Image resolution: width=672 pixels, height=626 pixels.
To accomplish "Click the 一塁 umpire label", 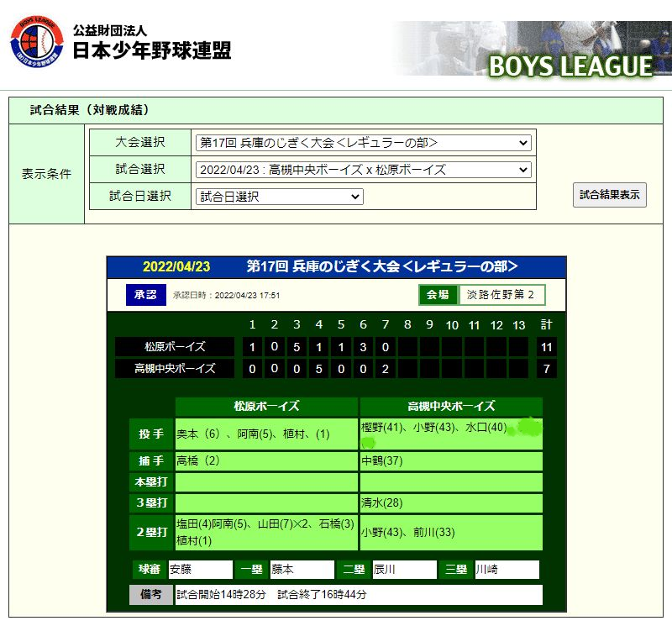I will click(x=251, y=570).
